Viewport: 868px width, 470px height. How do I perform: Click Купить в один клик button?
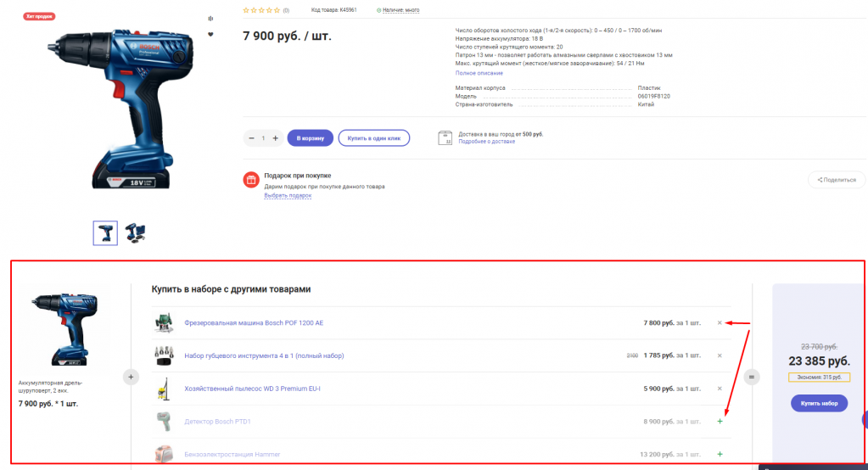click(x=373, y=138)
